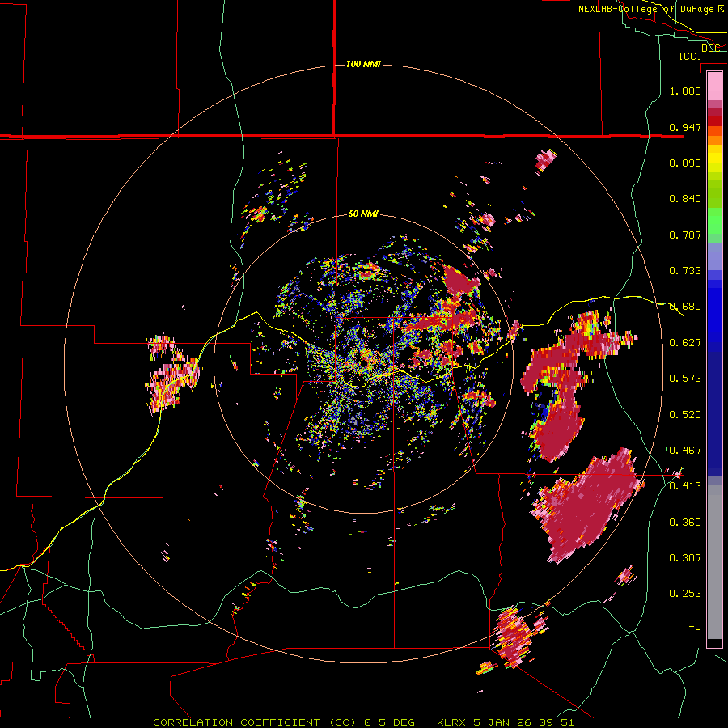Image resolution: width=728 pixels, height=728 pixels.
Task: Pick the bright green band near 0.787
Action: point(714,225)
